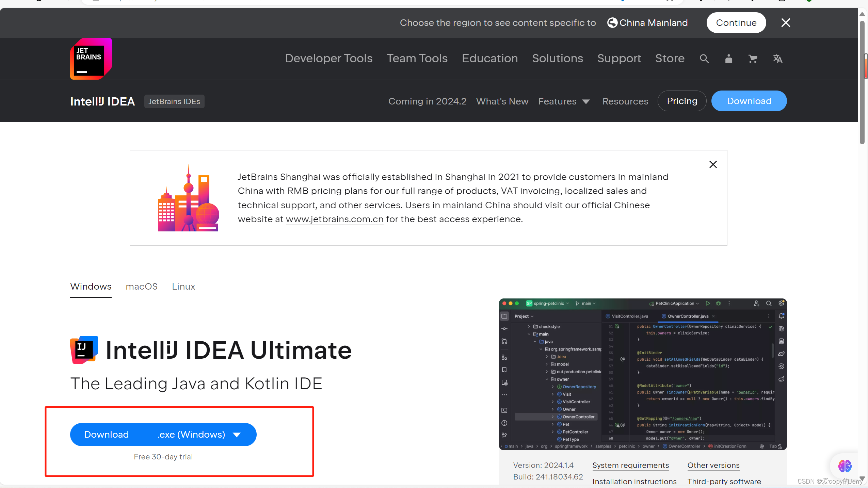Viewport: 868px width, 488px height.
Task: Open the www.jetbrains.com.cn link
Action: 334,219
